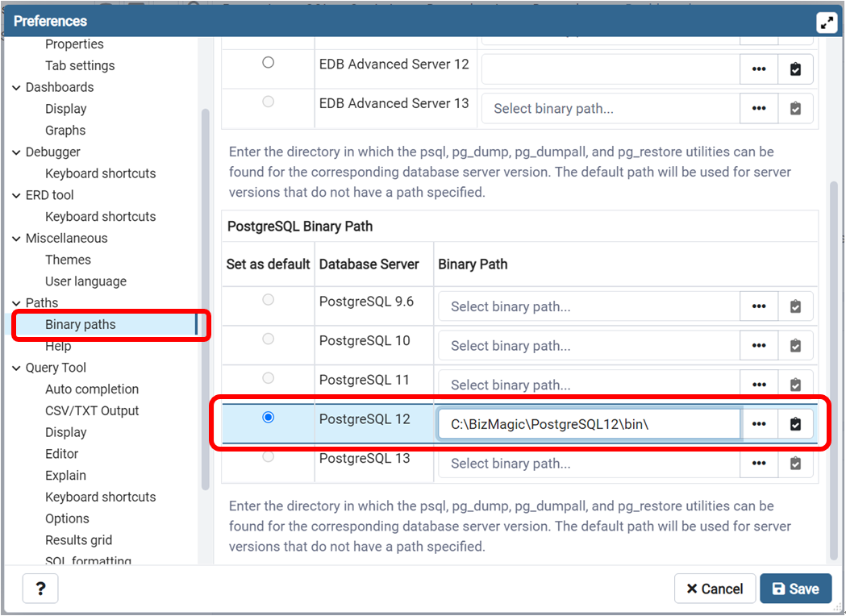Validate the PostgreSQL 12 binary path
Viewport: 846px width, 616px height.
(795, 424)
